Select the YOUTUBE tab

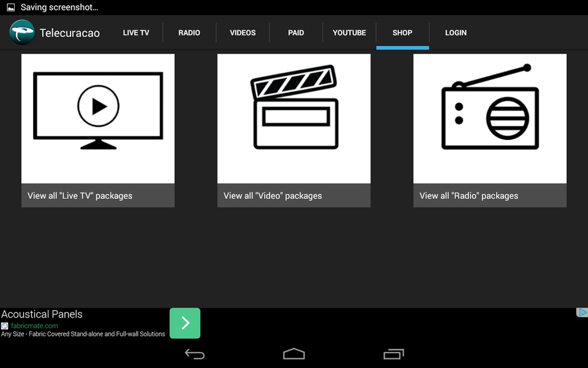[x=349, y=33]
